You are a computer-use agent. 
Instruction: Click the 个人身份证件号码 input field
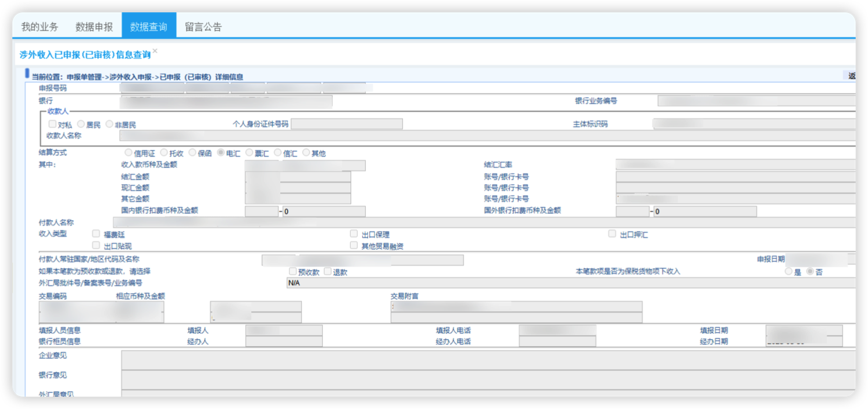coord(347,124)
